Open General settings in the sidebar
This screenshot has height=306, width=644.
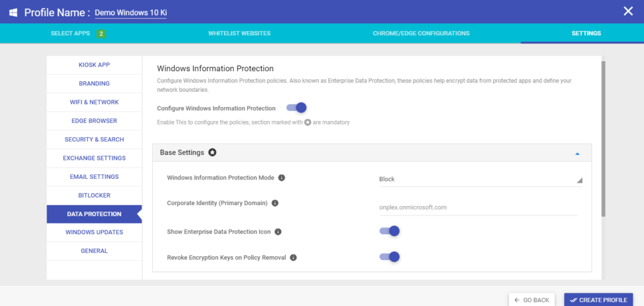point(94,251)
